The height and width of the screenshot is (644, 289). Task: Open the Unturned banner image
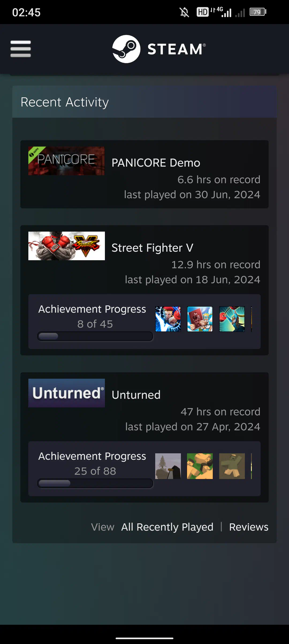click(x=66, y=393)
